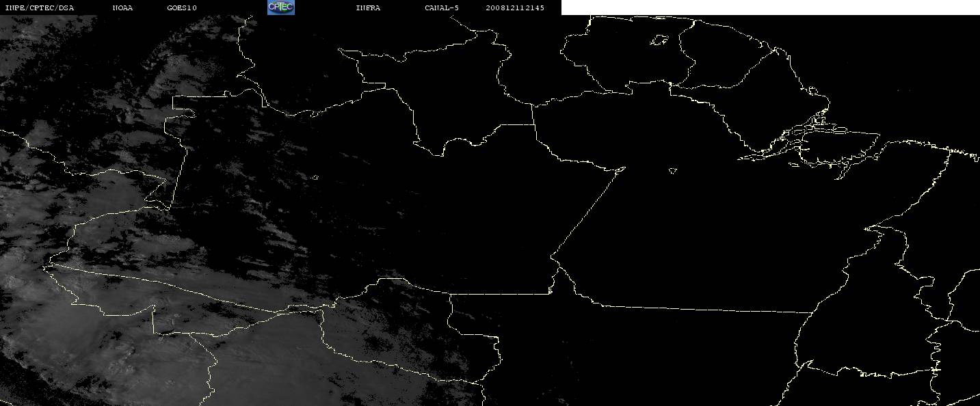Click the blank white box at top right
This screenshot has height=406, width=980.
(770, 8)
